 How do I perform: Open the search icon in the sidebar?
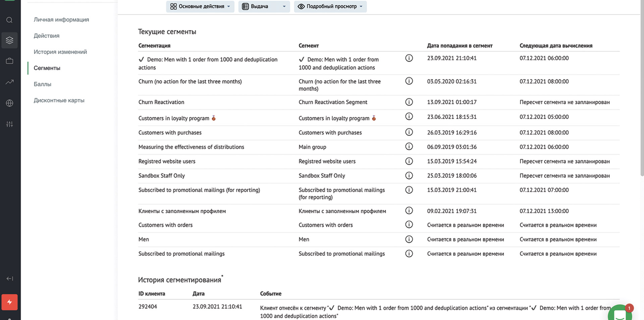(x=9, y=20)
